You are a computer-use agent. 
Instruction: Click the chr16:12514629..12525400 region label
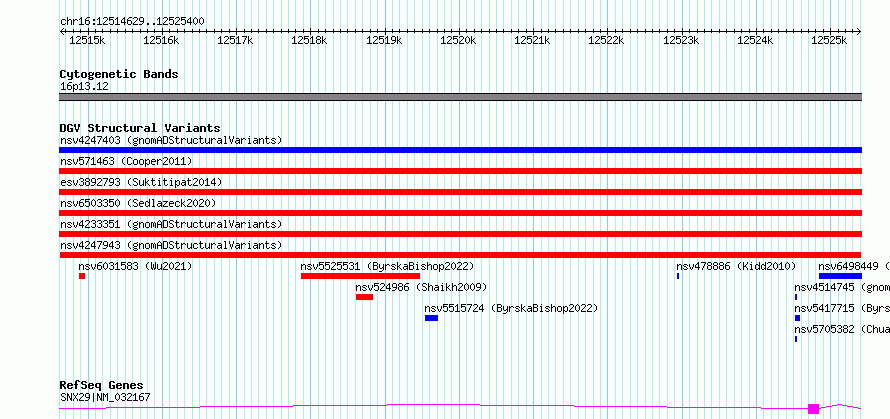[132, 22]
